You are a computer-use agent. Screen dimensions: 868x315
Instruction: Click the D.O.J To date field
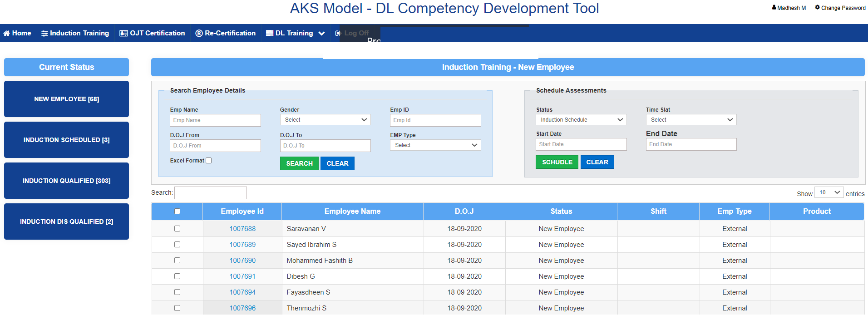point(325,146)
